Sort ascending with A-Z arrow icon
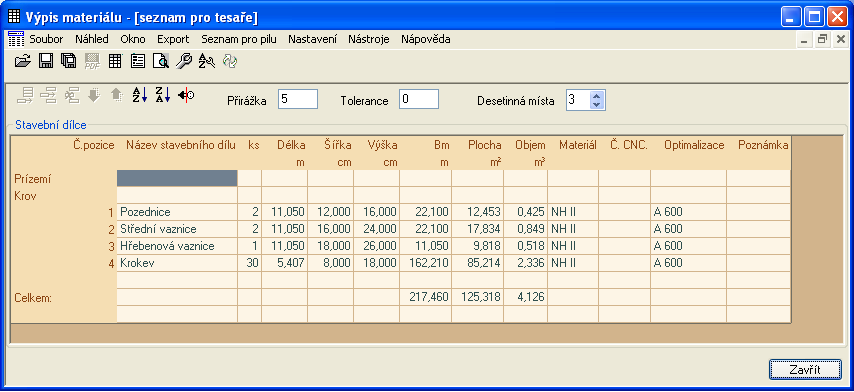 (x=140, y=95)
